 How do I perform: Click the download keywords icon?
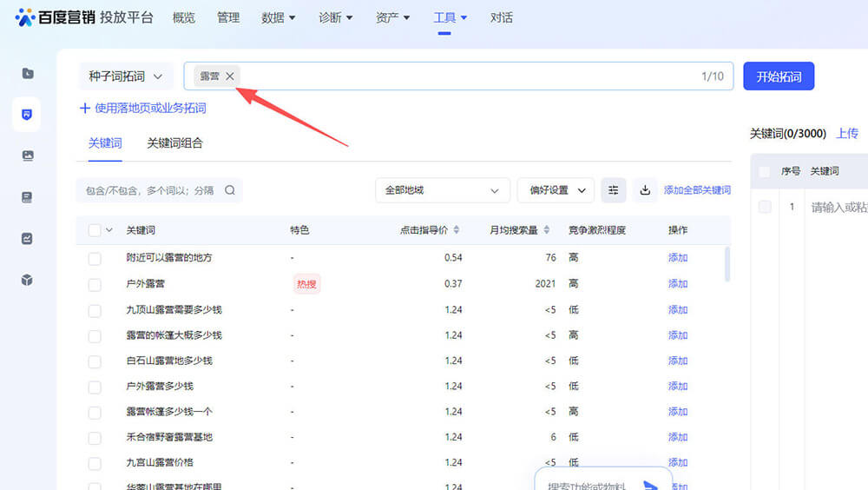coord(645,190)
